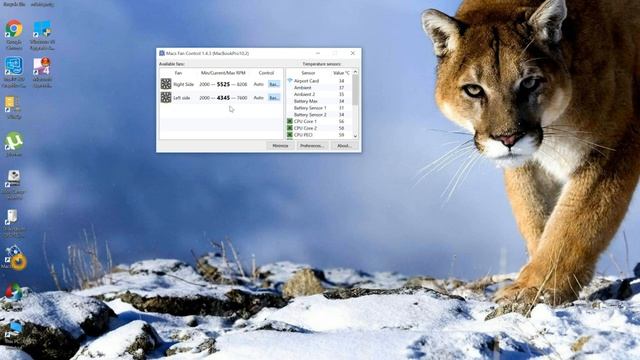Open sensor-based control for Left side fan
This screenshot has width=640, height=360.
click(x=274, y=98)
